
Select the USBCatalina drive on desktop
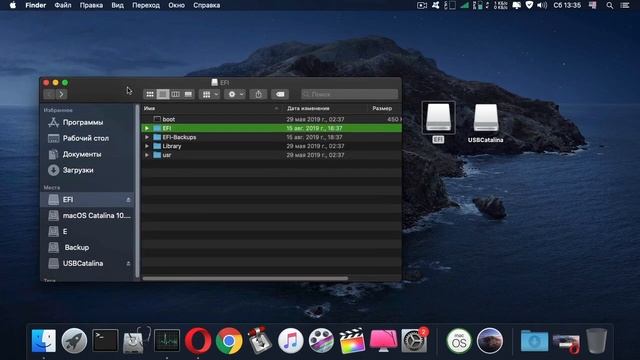pyautogui.click(x=485, y=123)
